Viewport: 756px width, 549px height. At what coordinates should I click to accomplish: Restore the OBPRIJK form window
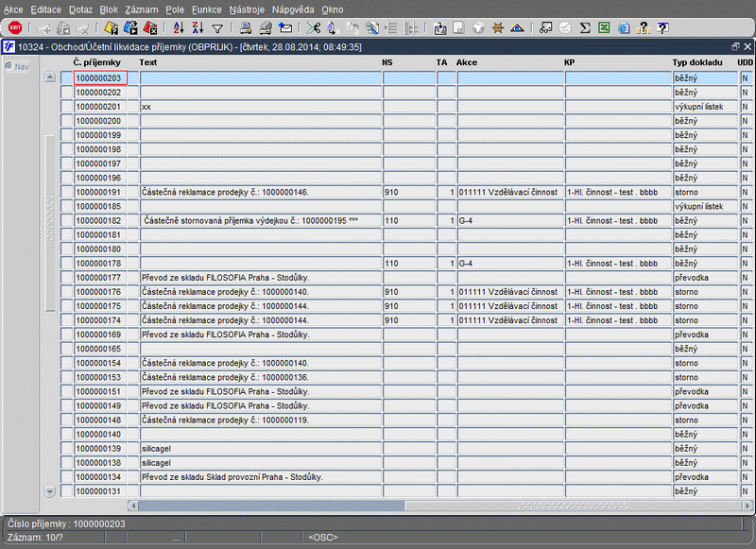735,46
